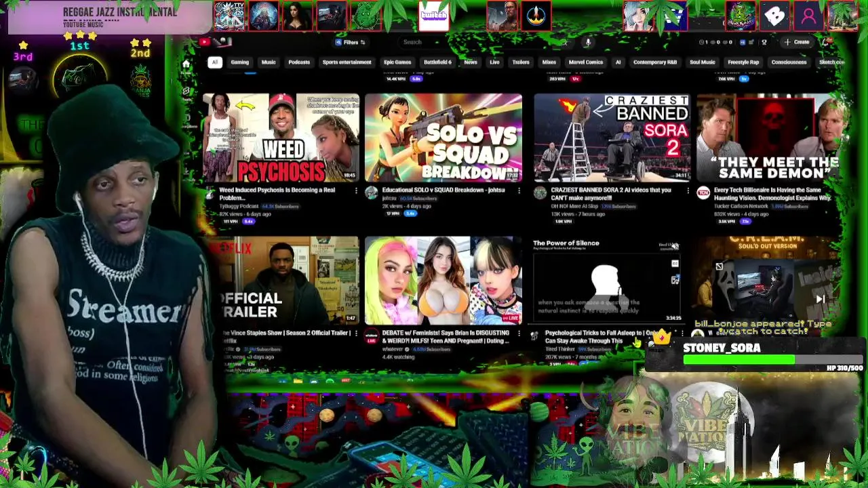
Task: Click the Create button
Action: 797,42
